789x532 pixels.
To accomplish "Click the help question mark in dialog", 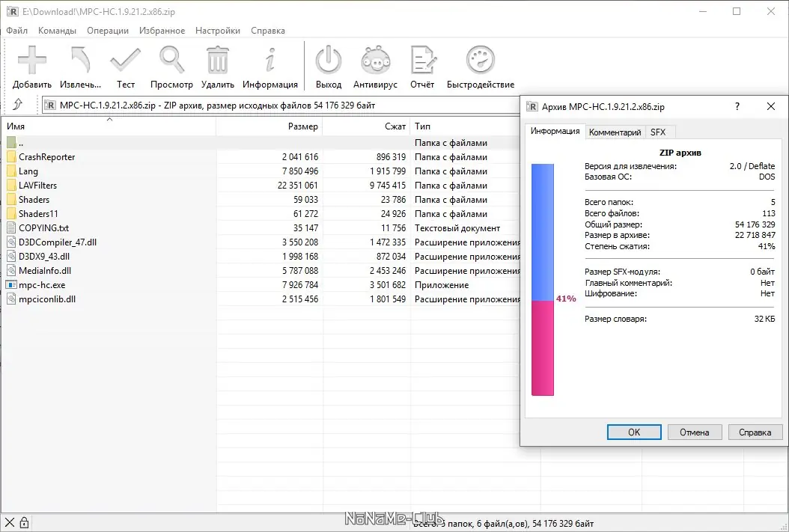I will point(737,106).
